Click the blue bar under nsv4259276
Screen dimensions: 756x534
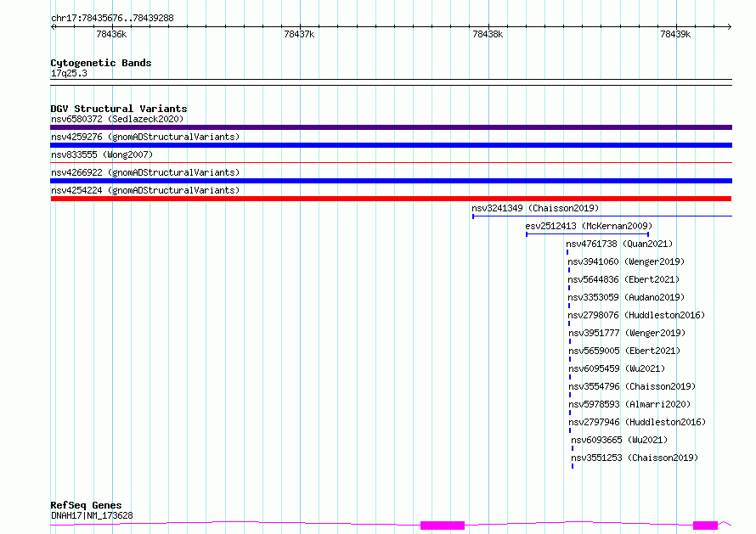pos(391,145)
